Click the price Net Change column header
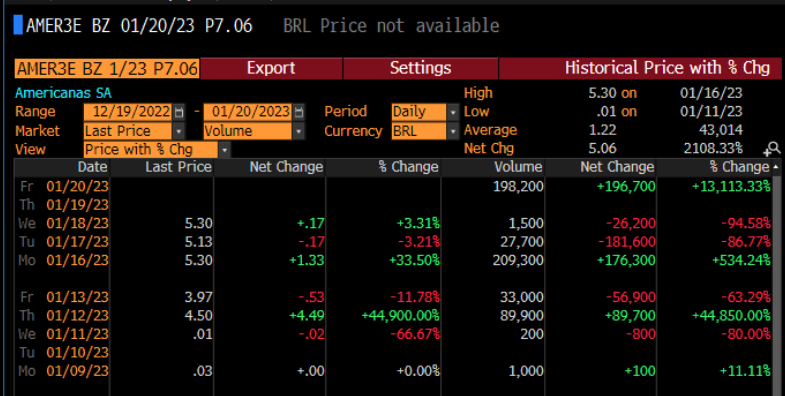The width and height of the screenshot is (785, 396). click(x=269, y=167)
